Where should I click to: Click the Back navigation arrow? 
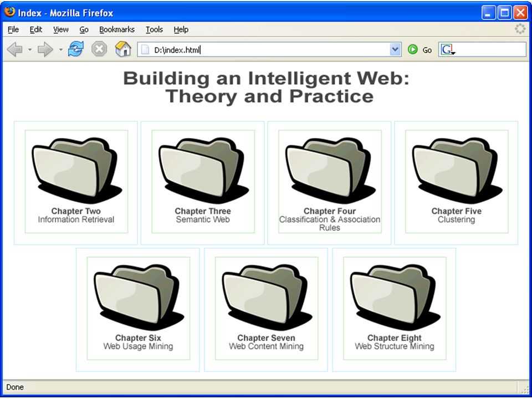tap(14, 50)
